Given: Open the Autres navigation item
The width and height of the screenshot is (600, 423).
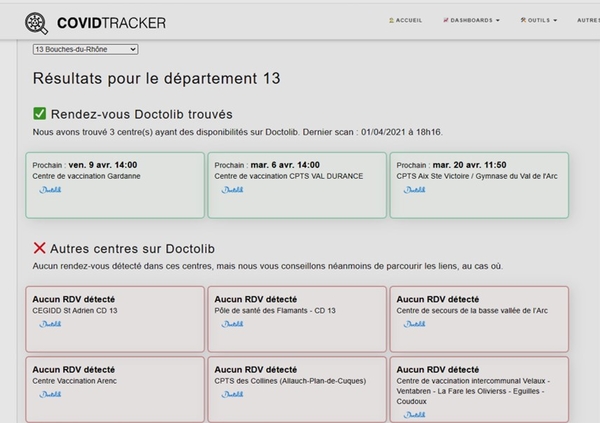Looking at the screenshot, I should point(588,20).
